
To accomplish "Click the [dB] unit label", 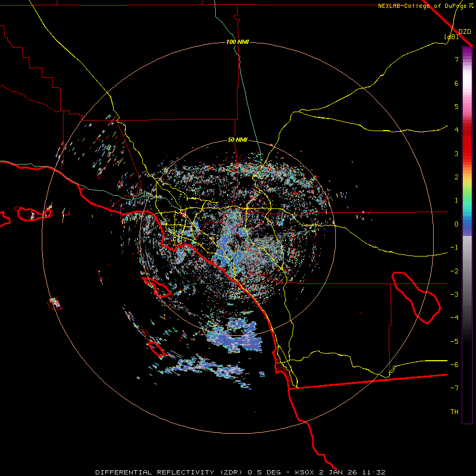I will coord(451,37).
